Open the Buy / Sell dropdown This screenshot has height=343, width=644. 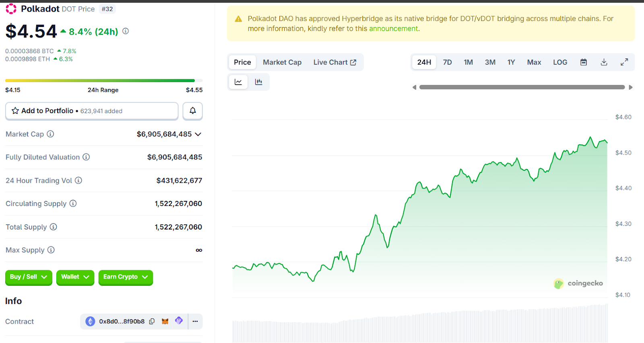(29, 277)
